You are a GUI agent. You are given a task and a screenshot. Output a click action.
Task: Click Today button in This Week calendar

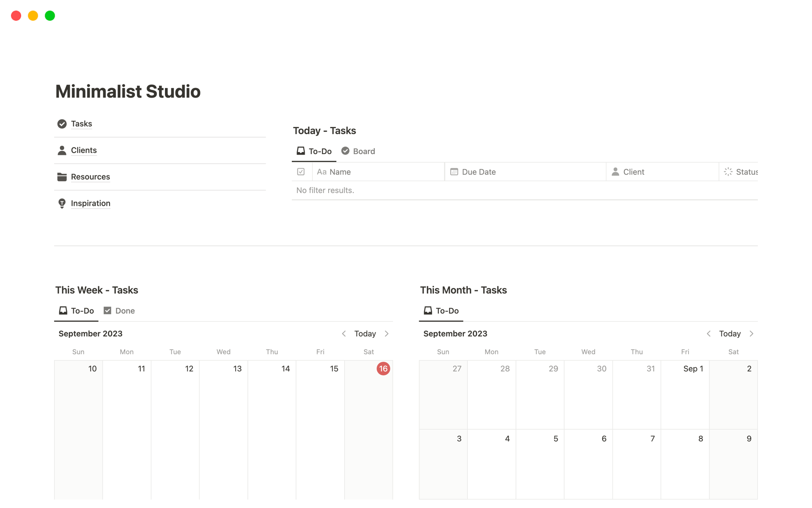[x=365, y=334]
